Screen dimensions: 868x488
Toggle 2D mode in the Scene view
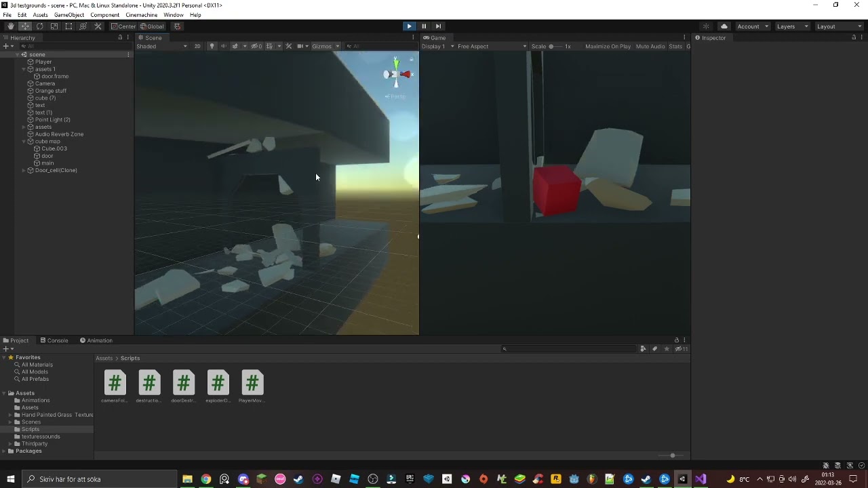tap(197, 46)
